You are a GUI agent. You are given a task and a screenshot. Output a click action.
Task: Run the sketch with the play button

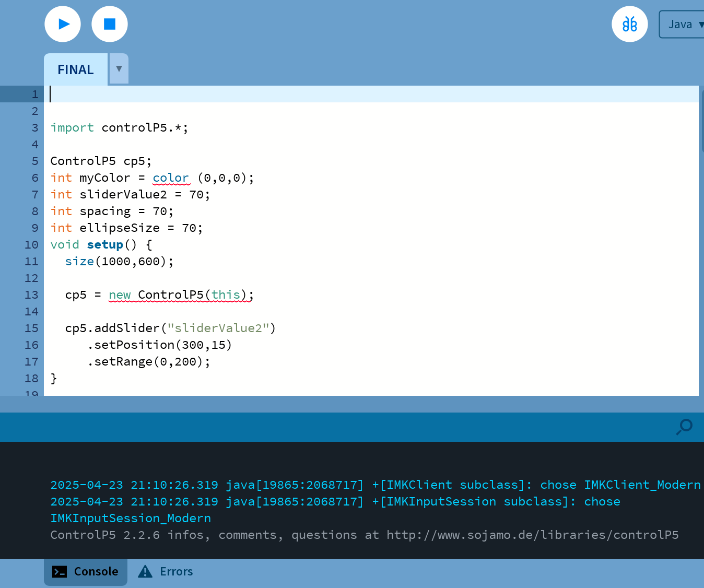pyautogui.click(x=63, y=24)
